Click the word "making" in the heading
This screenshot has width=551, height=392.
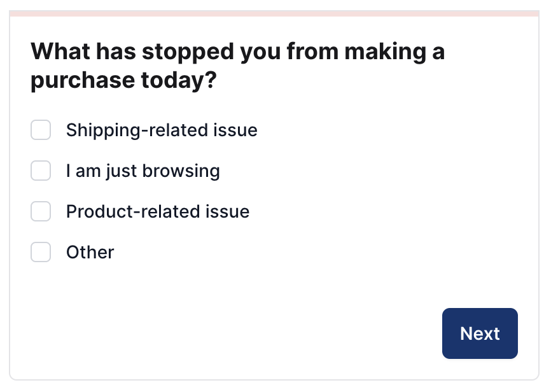coord(385,52)
